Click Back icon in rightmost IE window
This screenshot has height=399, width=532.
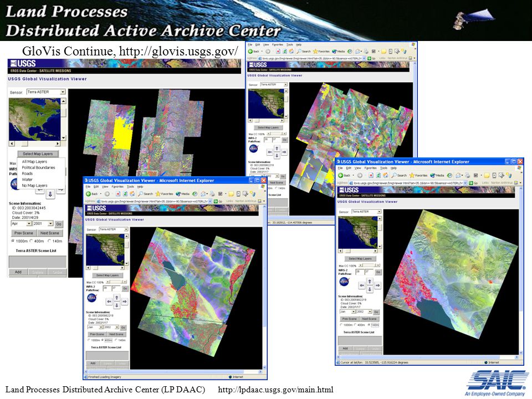click(341, 176)
